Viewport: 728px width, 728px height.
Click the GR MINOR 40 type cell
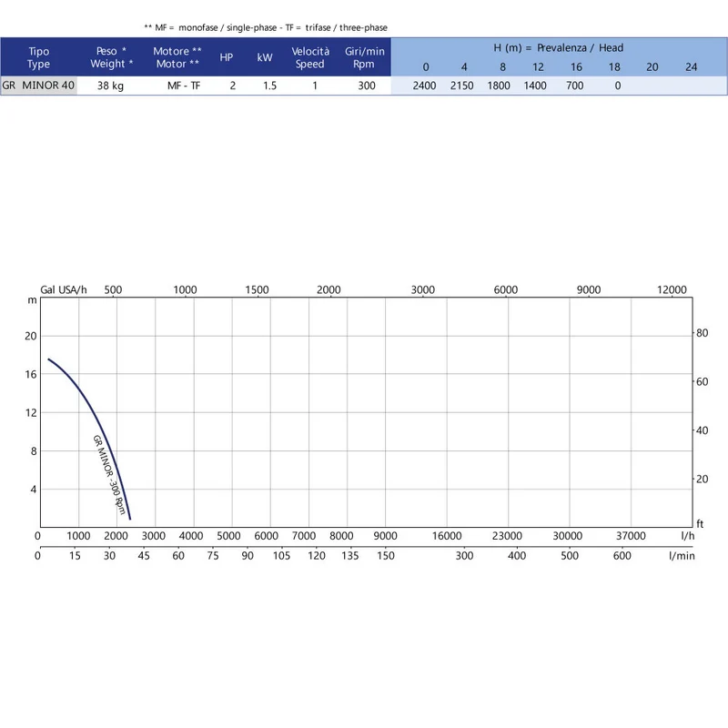38,86
